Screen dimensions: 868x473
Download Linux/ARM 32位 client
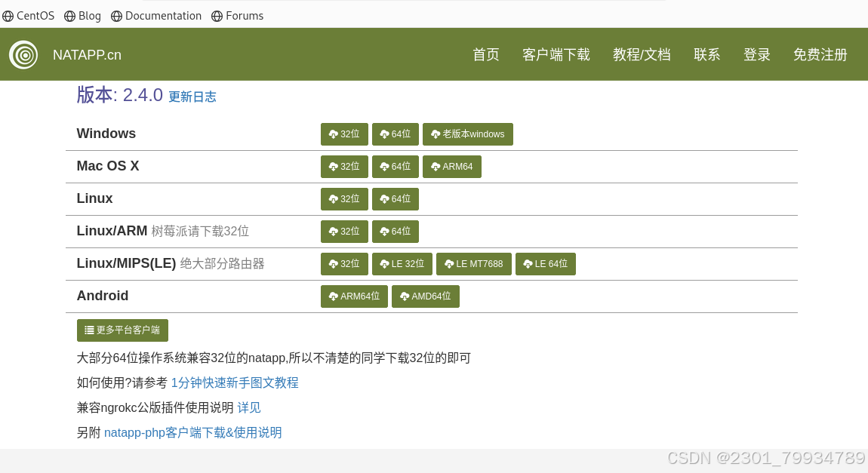click(x=344, y=232)
